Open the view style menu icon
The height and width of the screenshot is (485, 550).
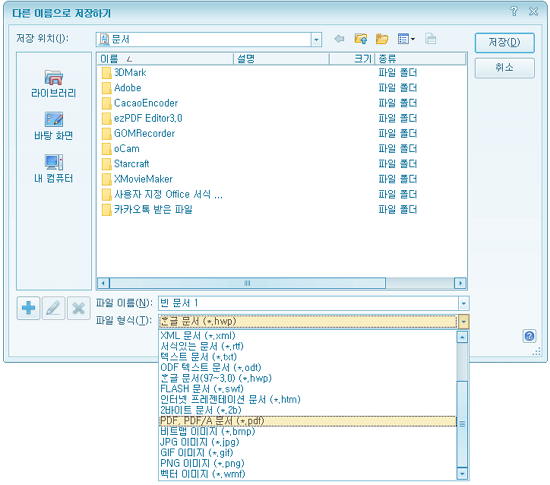pyautogui.click(x=406, y=39)
